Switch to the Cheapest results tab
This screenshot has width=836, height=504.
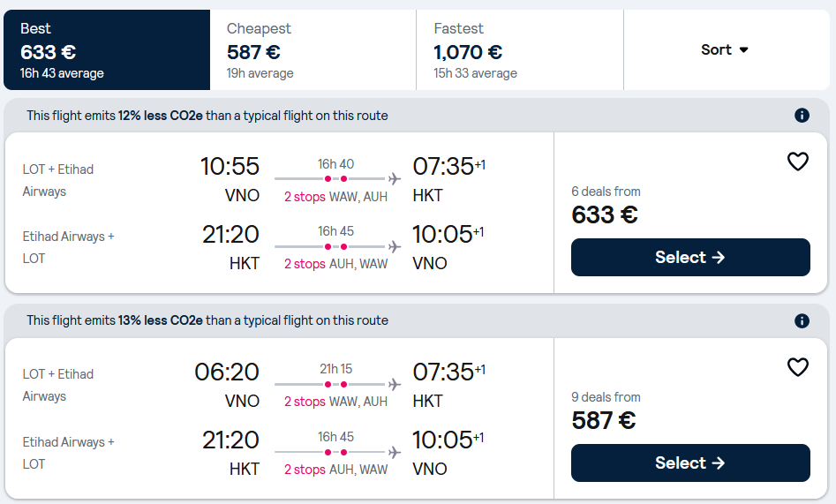pos(313,50)
